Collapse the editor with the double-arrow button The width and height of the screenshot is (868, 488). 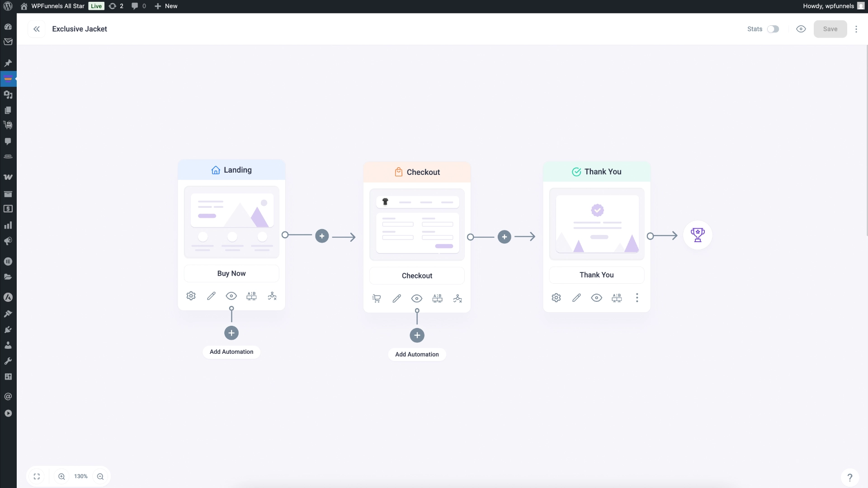pyautogui.click(x=37, y=28)
